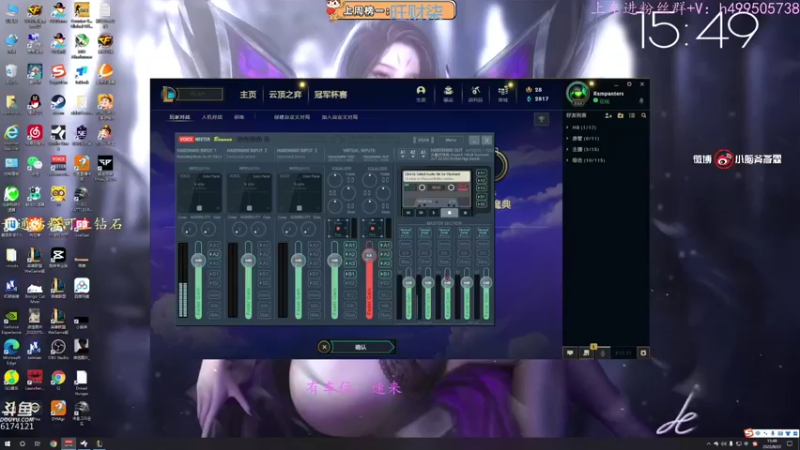
Task: Open the A3 hardware out selector
Action: point(423,153)
